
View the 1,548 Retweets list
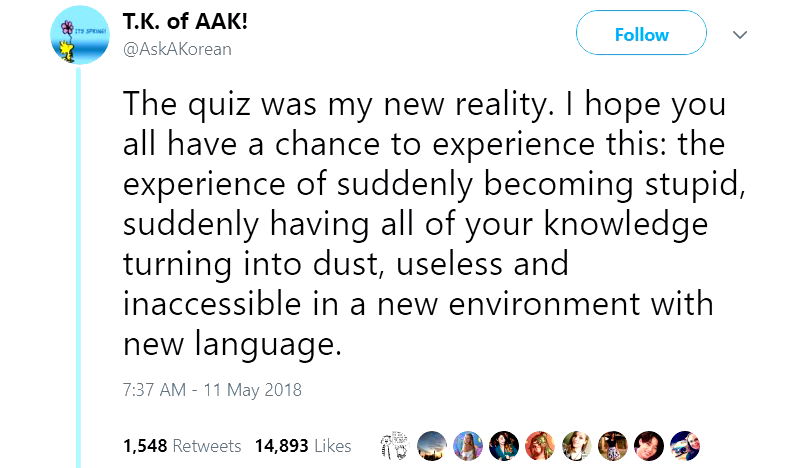pyautogui.click(x=182, y=445)
